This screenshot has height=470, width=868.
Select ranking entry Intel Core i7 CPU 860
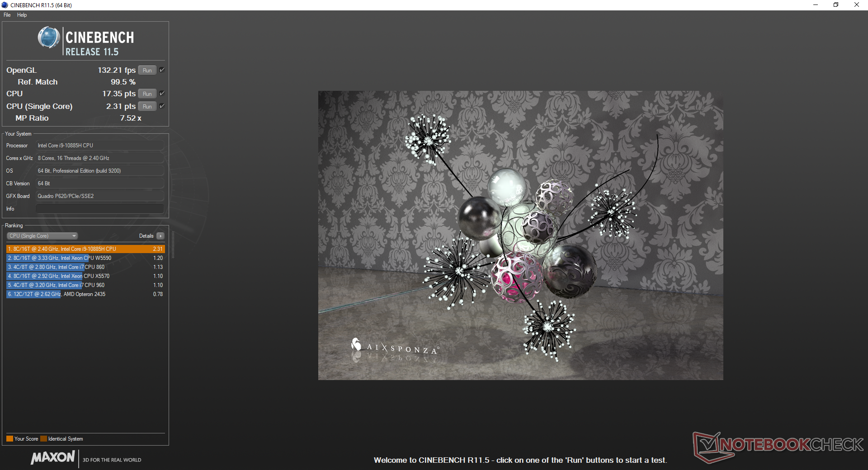[85, 267]
